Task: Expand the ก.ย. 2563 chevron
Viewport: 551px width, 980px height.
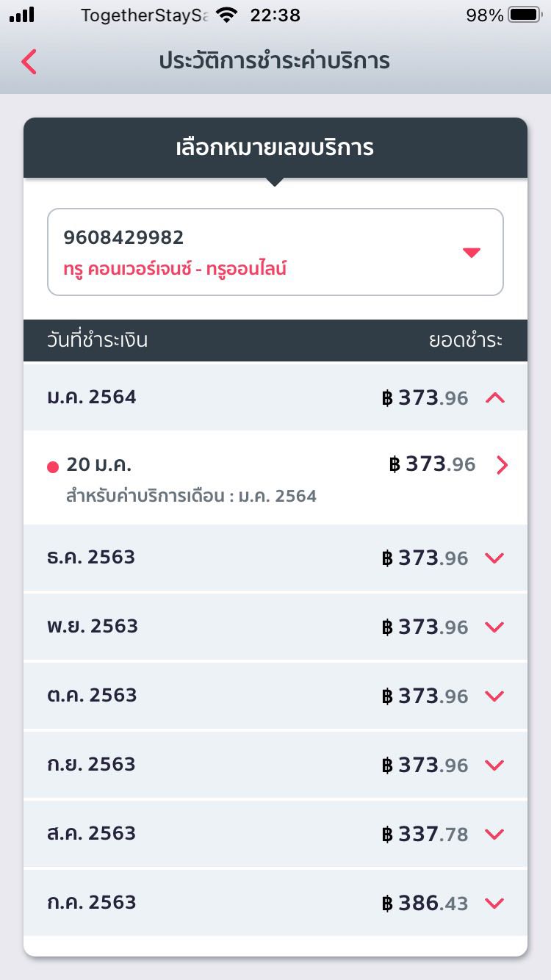Action: click(x=495, y=765)
